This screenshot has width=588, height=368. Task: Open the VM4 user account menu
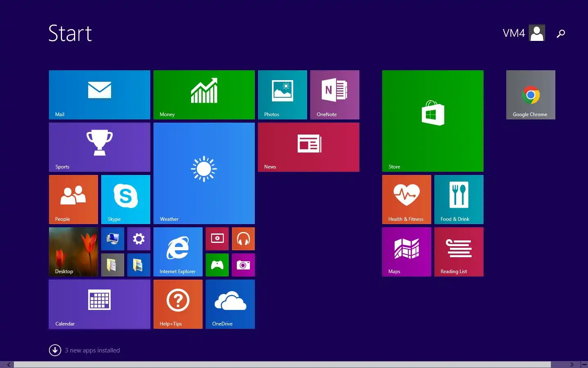coord(524,33)
